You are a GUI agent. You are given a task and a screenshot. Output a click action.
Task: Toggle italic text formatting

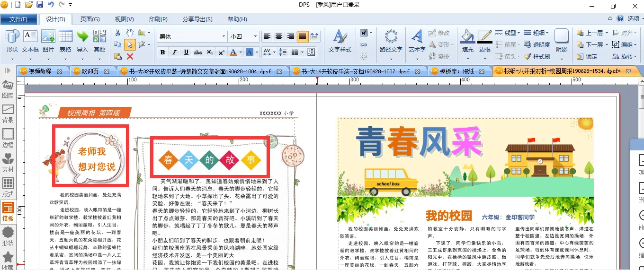[174, 52]
